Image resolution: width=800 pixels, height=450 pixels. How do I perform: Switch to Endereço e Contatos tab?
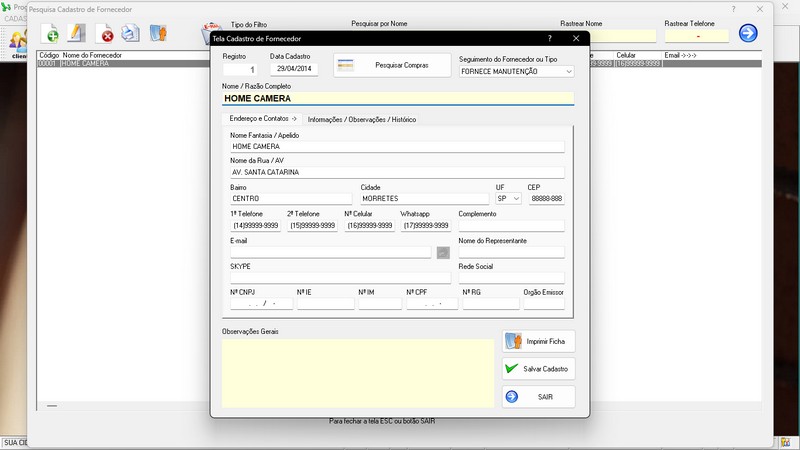tap(262, 118)
